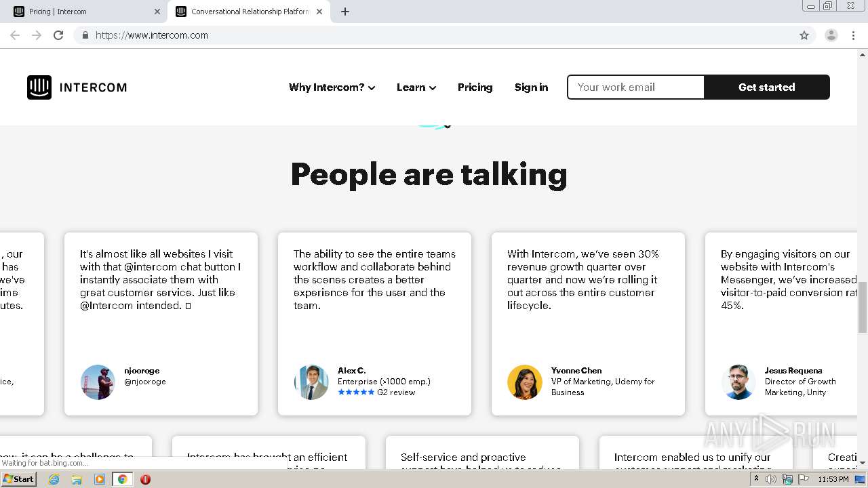Expand the Learn dropdown menu
868x488 pixels.
tap(416, 87)
